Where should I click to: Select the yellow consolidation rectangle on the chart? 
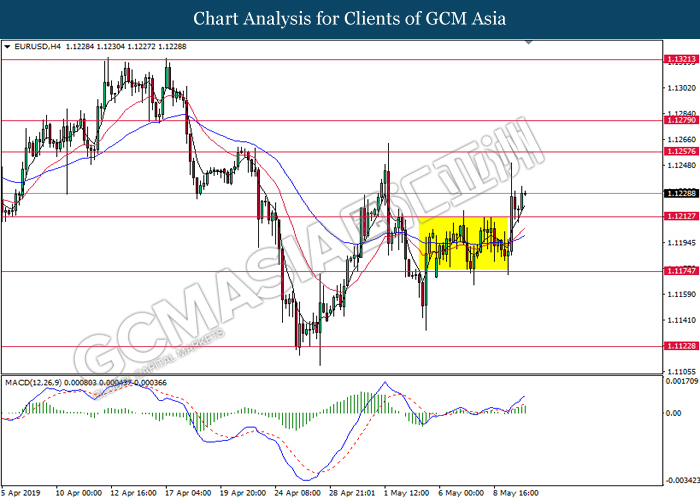[x=463, y=243]
